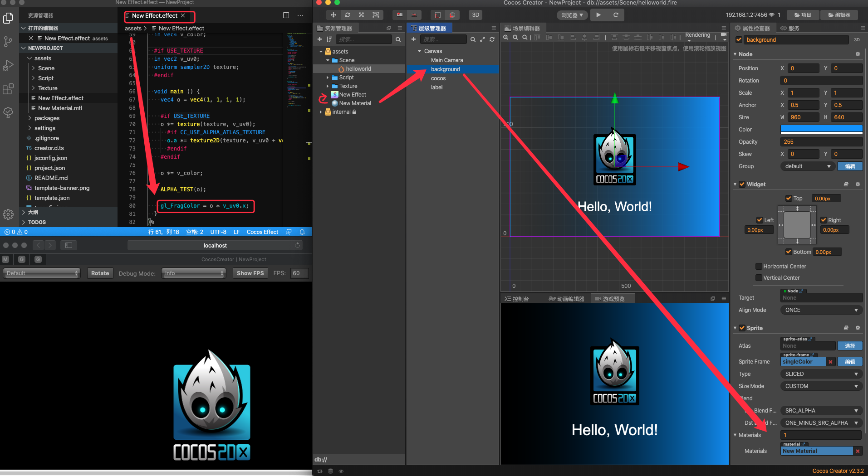Zoom out the scene editor
The image size is (868, 476).
coord(515,37)
